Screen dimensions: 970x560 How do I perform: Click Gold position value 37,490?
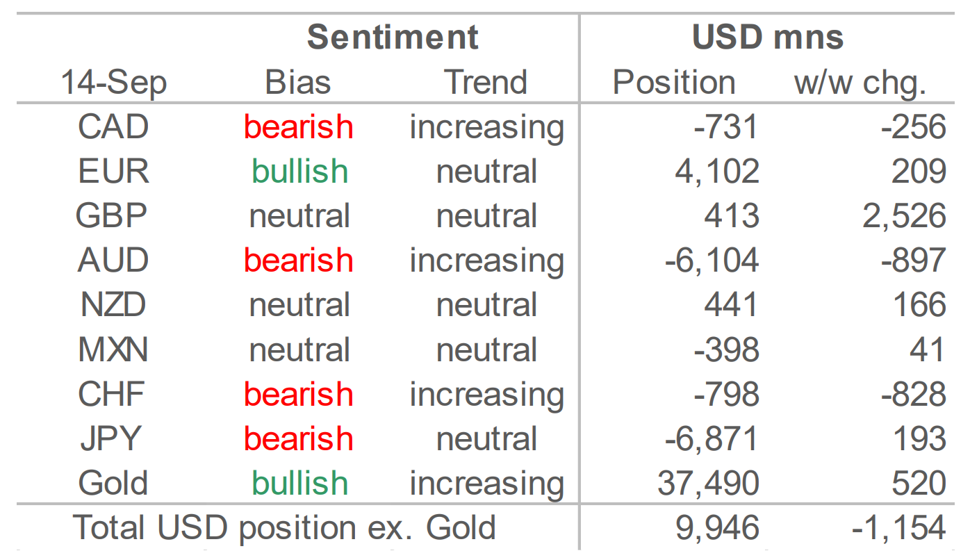click(709, 483)
